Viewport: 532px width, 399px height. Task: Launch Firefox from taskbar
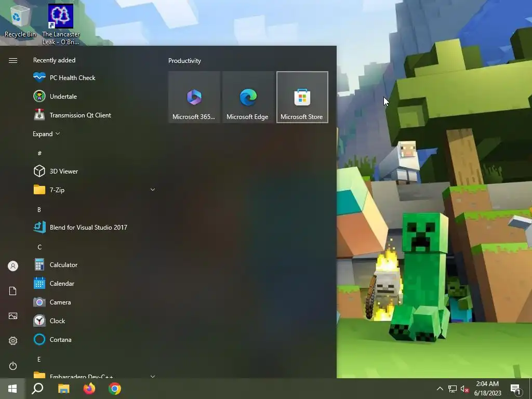click(89, 389)
